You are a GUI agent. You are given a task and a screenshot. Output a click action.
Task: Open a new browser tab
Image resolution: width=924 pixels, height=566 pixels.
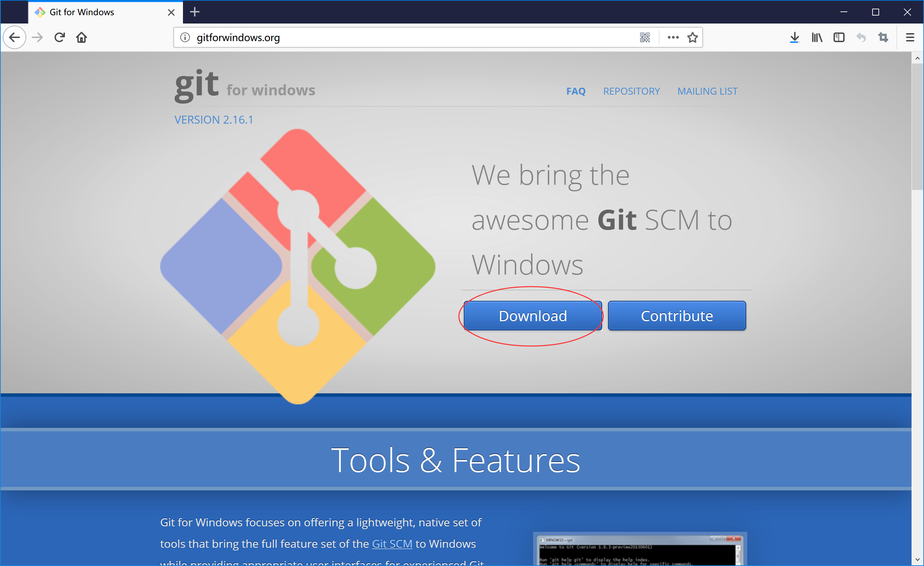click(x=195, y=12)
